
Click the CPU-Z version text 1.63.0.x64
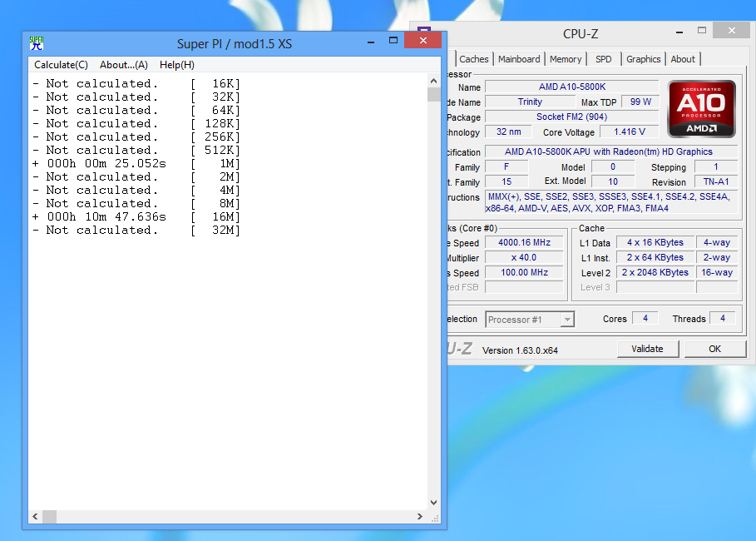pyautogui.click(x=520, y=350)
